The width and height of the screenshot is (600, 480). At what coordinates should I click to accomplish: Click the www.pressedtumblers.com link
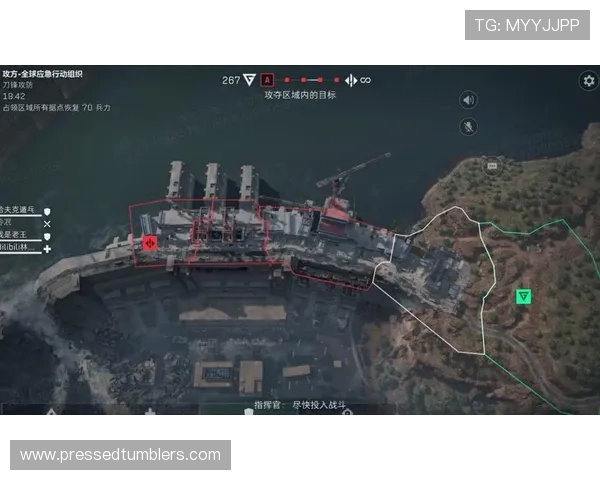[120, 455]
